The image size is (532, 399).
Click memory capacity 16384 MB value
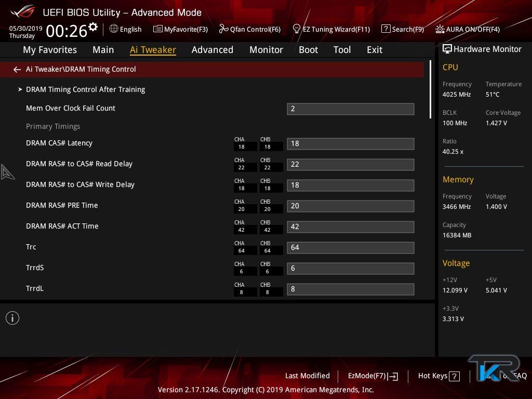pyautogui.click(x=457, y=235)
